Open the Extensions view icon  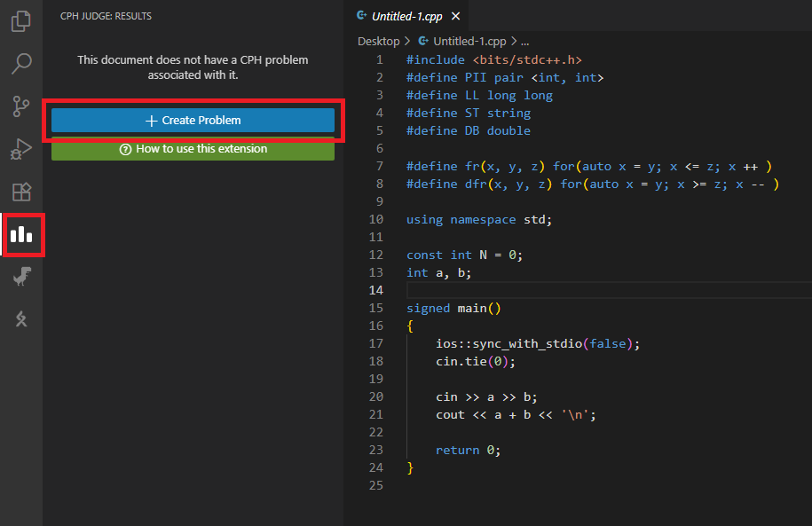[21, 192]
